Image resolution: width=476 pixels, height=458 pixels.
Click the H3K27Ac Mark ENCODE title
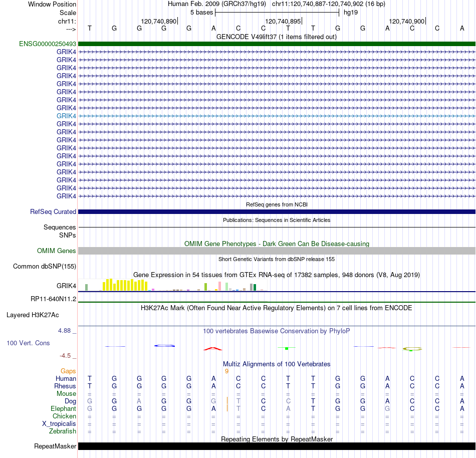tap(277, 308)
